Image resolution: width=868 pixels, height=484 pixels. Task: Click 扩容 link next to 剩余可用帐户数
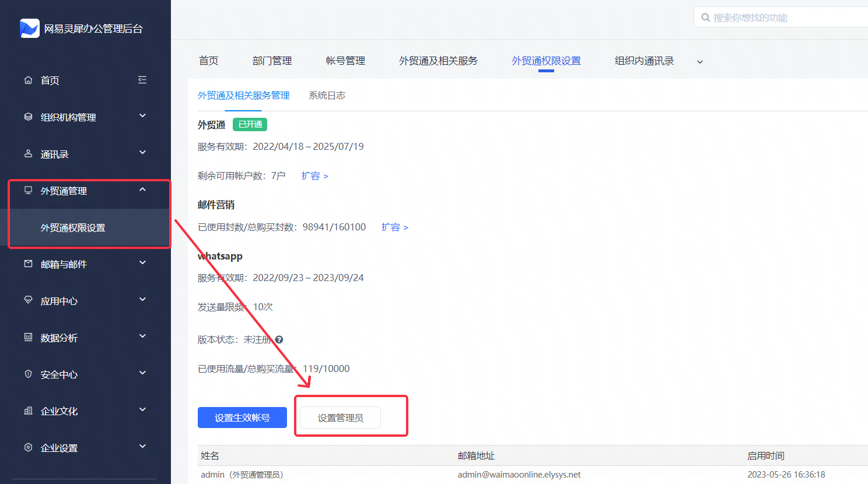tap(315, 176)
